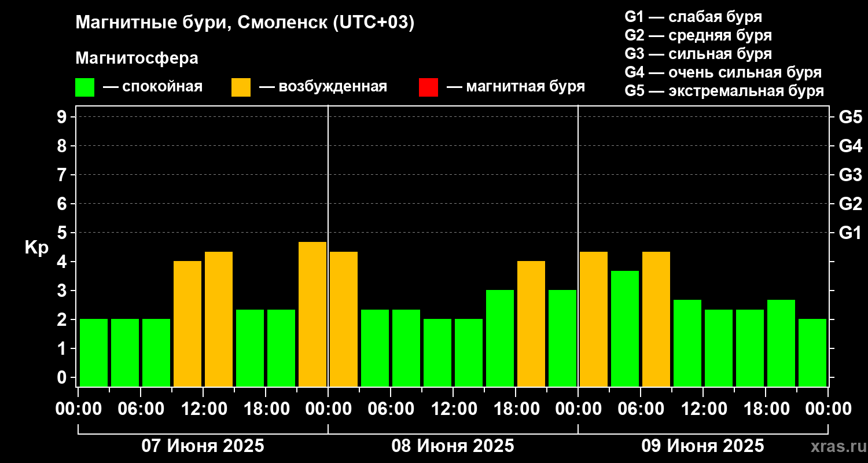Click the 'Магнитосфера' legend heading

(137, 58)
